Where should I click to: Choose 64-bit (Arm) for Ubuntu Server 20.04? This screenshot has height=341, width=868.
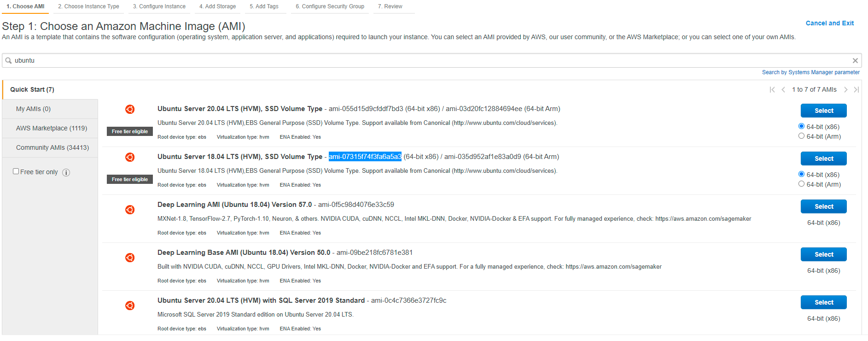point(801,136)
